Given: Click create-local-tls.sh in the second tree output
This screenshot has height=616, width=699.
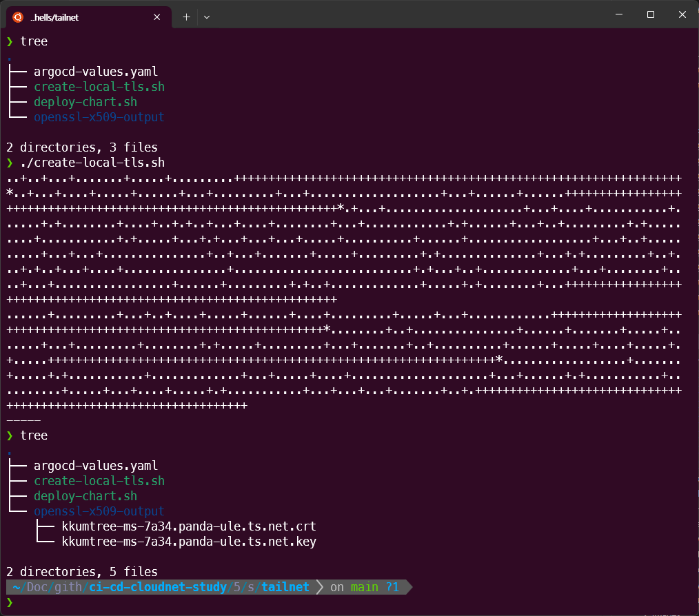Looking at the screenshot, I should click(x=99, y=481).
